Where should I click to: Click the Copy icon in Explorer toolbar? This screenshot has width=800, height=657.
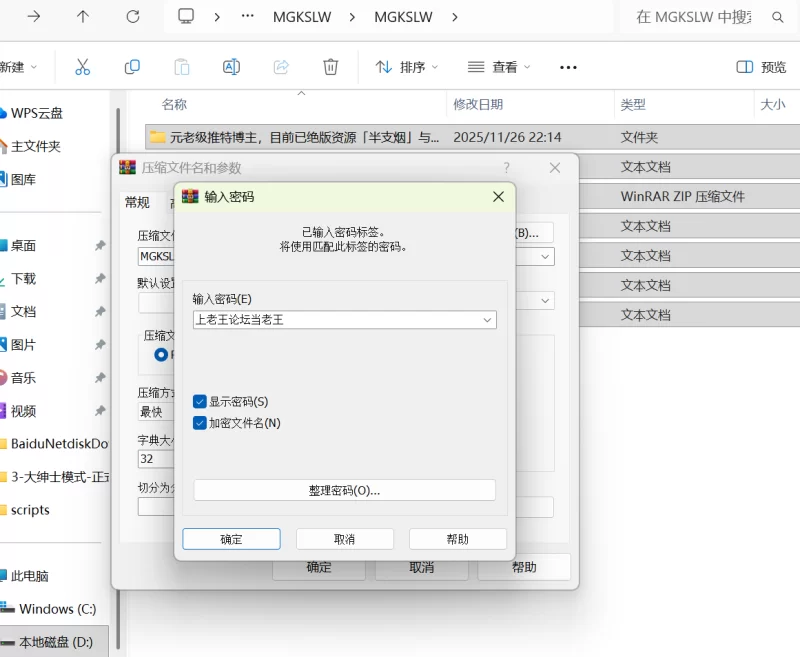132,67
